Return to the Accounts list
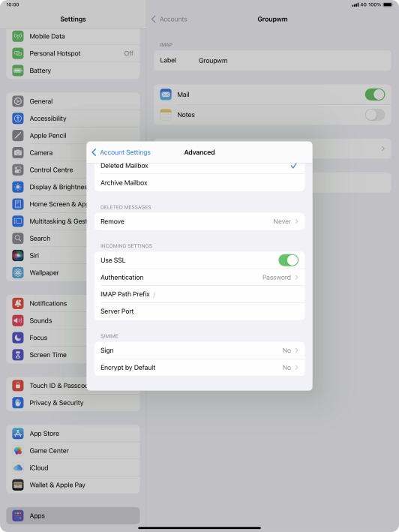The image size is (399, 532). [x=169, y=20]
